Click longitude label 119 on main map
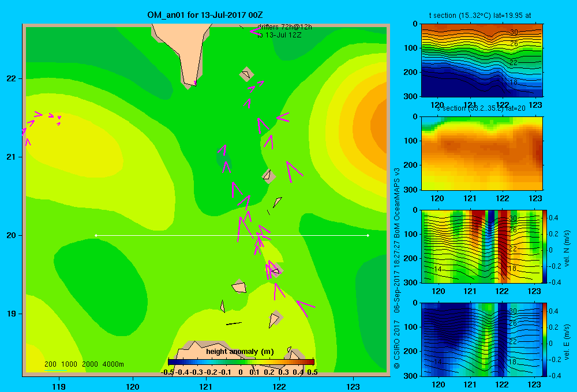This screenshot has height=392, width=577. [x=59, y=386]
